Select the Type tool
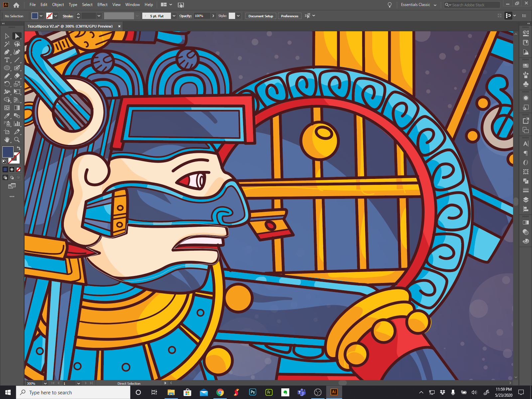532x399 pixels. tap(7, 60)
